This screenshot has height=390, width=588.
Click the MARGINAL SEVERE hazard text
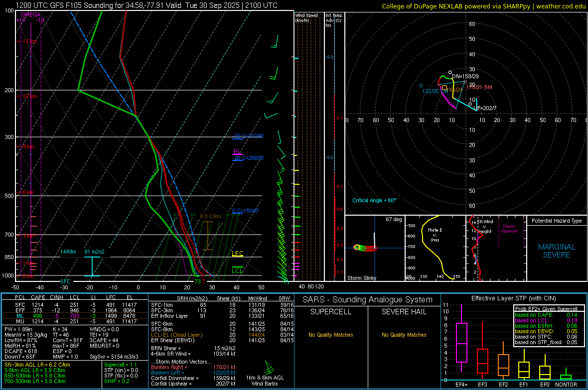[x=557, y=251]
